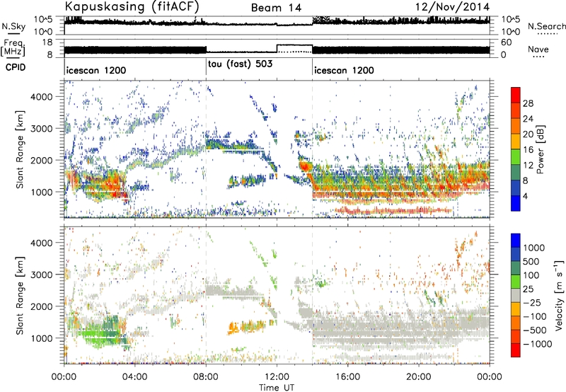
Task: Click the '-100' value on Velocity colorbar
Action: [535, 316]
